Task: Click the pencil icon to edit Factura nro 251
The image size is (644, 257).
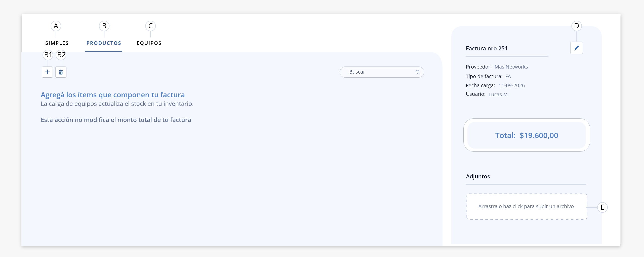Action: point(577,48)
